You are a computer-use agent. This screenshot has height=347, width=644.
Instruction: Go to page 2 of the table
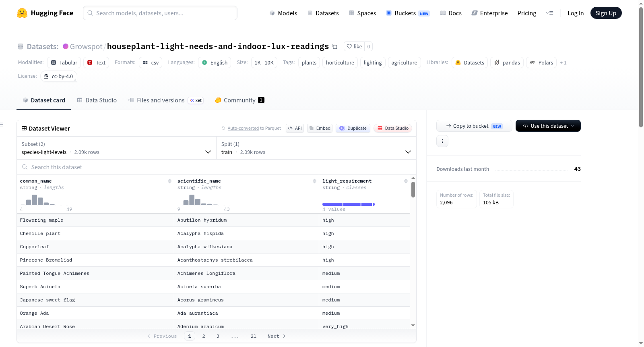point(204,336)
